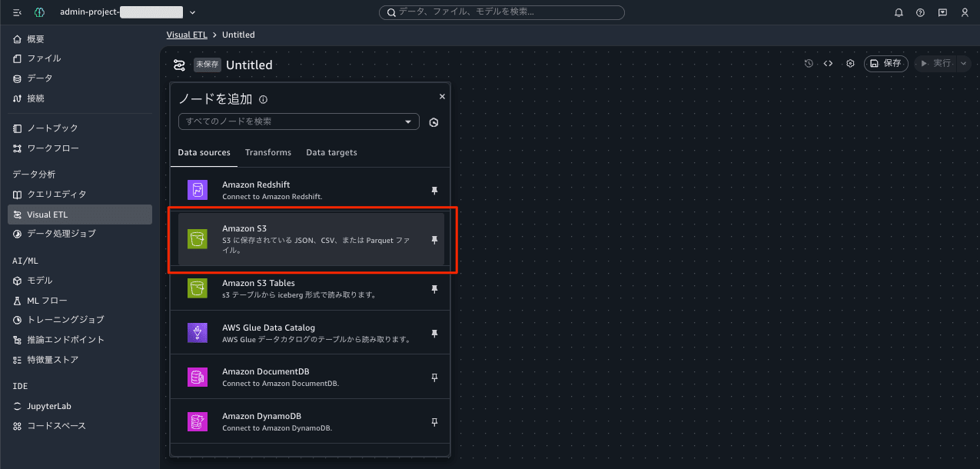This screenshot has height=469, width=980.
Task: Unpin the Amazon S3 node
Action: tap(434, 240)
